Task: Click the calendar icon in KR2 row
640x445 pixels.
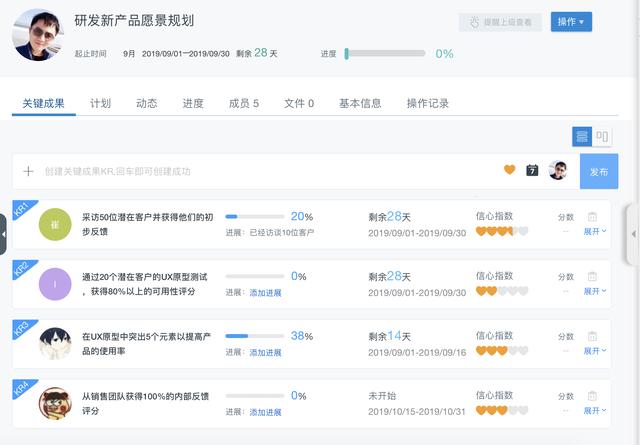Action: [592, 276]
